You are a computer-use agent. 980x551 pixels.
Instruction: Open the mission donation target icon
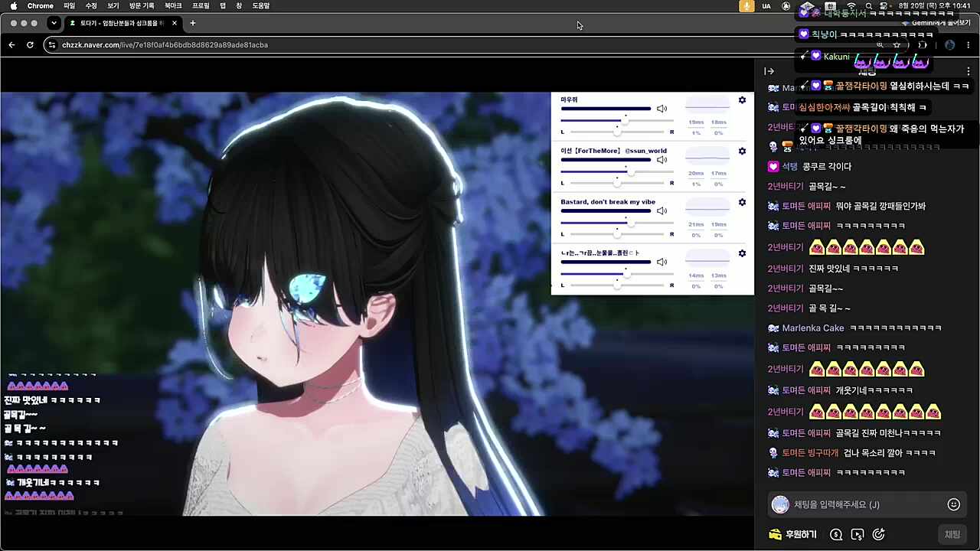point(879,535)
